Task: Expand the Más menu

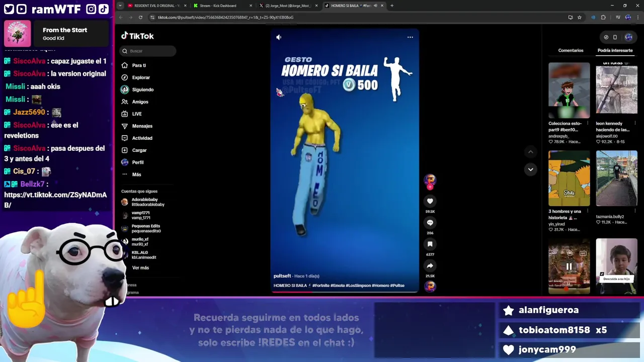Action: [132, 174]
